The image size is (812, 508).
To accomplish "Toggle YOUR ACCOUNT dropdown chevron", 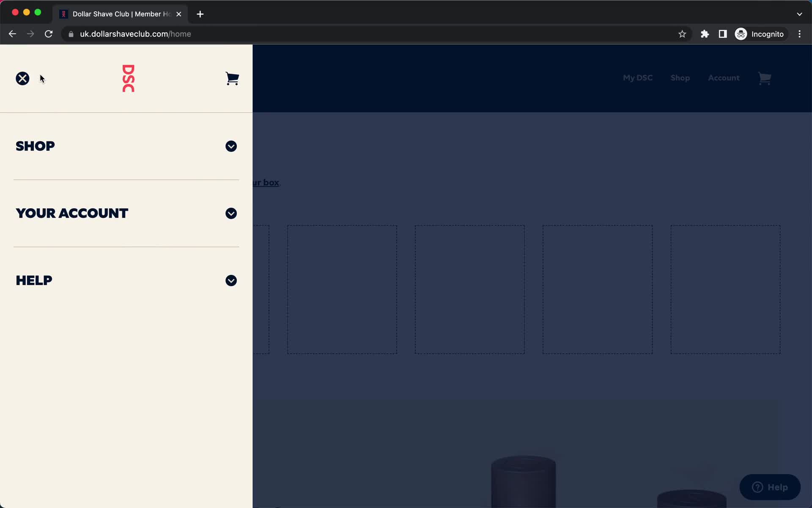I will click(231, 213).
